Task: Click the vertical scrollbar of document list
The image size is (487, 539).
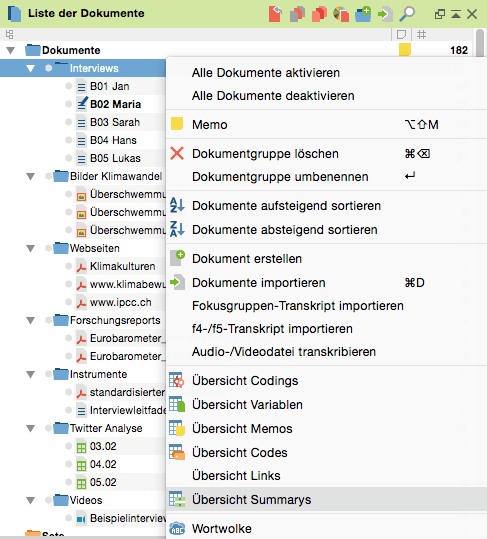Action: [480, 43]
